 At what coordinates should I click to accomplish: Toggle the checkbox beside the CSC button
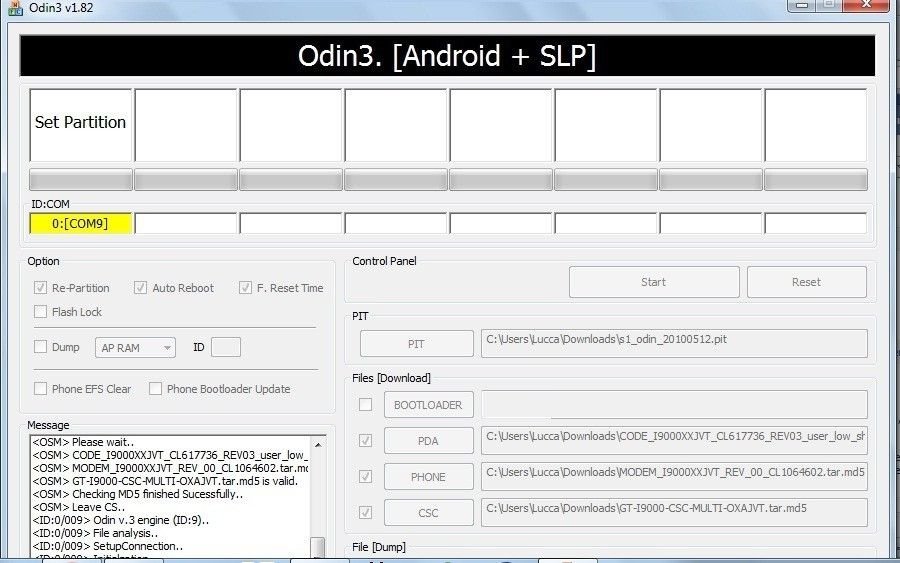pos(365,512)
